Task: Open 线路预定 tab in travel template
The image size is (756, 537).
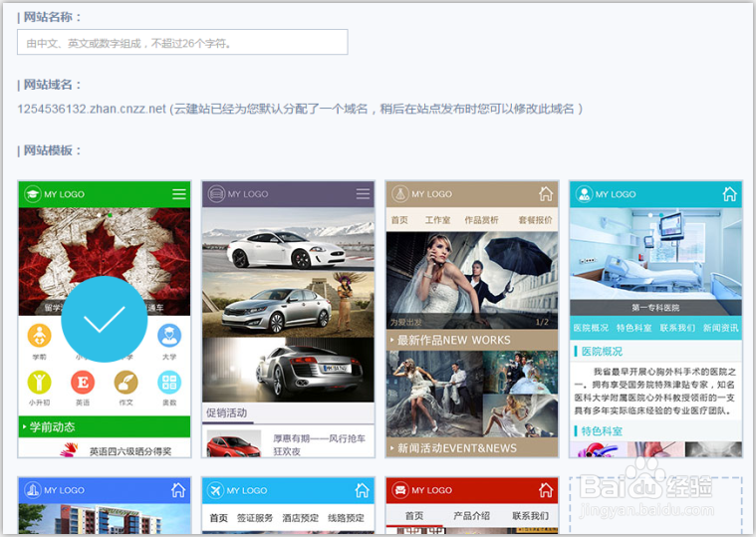Action: (x=346, y=518)
